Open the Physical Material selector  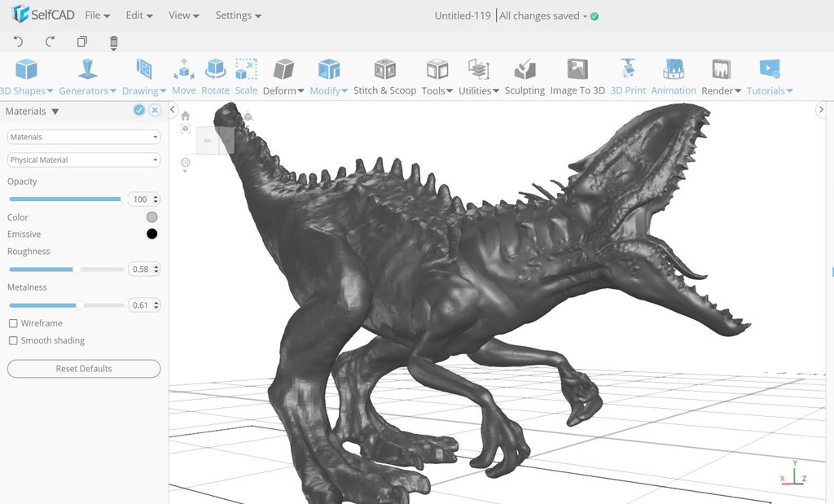(82, 160)
